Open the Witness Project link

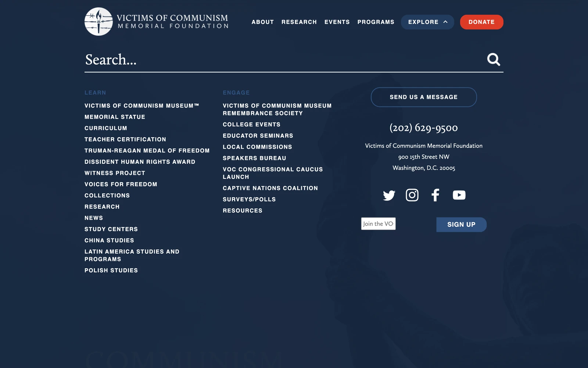pyautogui.click(x=115, y=173)
